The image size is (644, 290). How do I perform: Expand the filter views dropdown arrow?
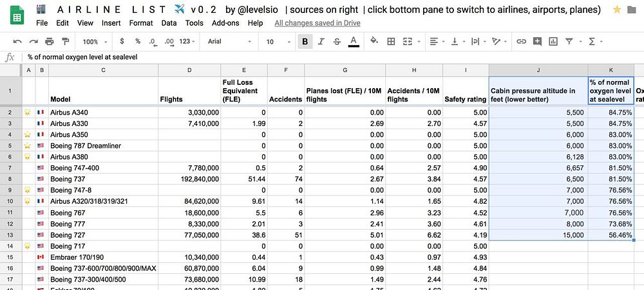[580, 41]
